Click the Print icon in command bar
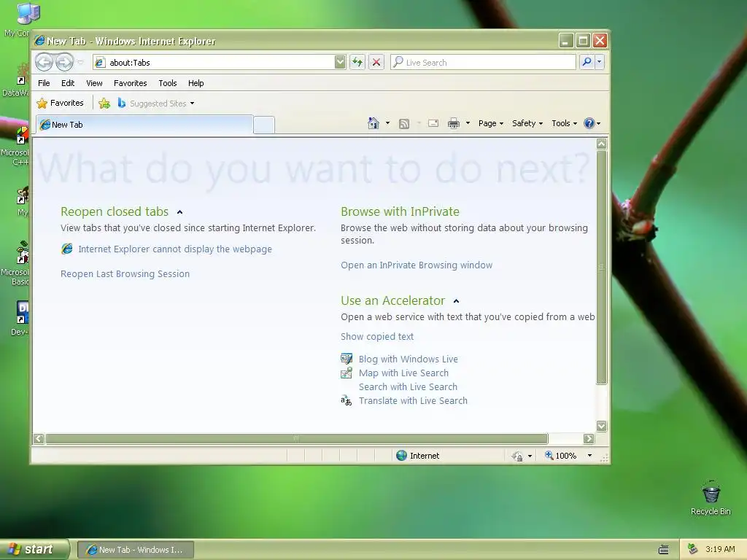 (x=454, y=124)
